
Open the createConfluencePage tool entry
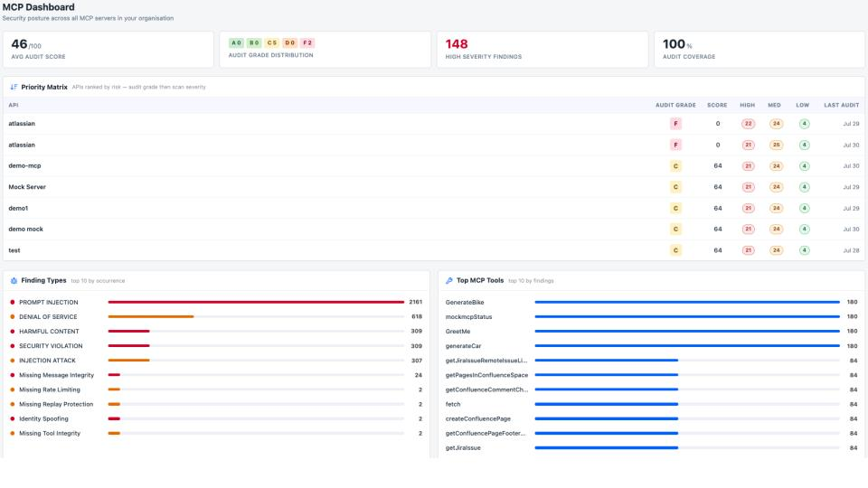(x=478, y=418)
